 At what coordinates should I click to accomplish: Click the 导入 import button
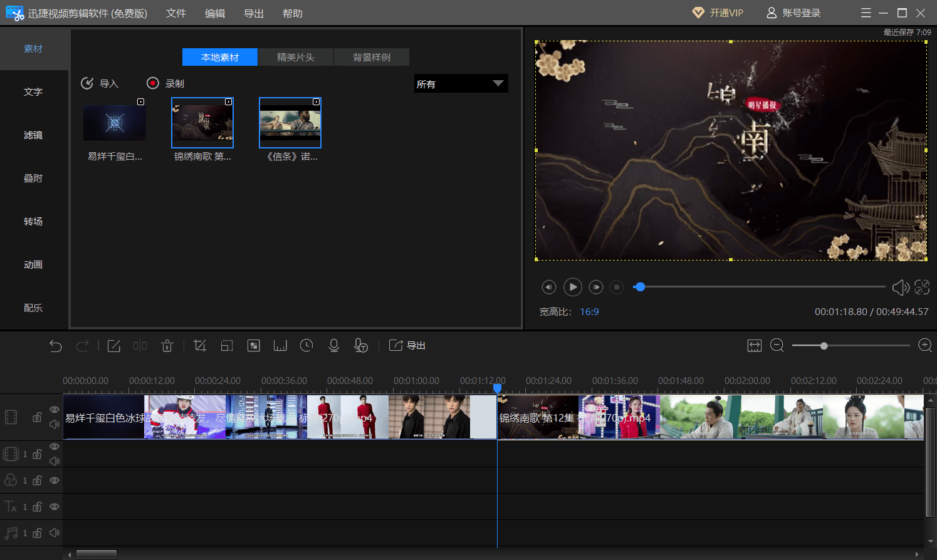point(100,83)
